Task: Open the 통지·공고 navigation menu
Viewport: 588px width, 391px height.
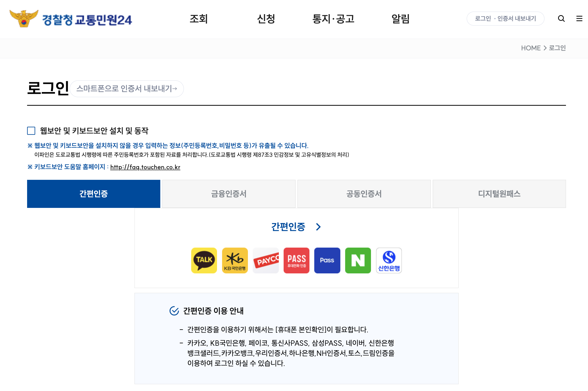Action: [x=333, y=19]
